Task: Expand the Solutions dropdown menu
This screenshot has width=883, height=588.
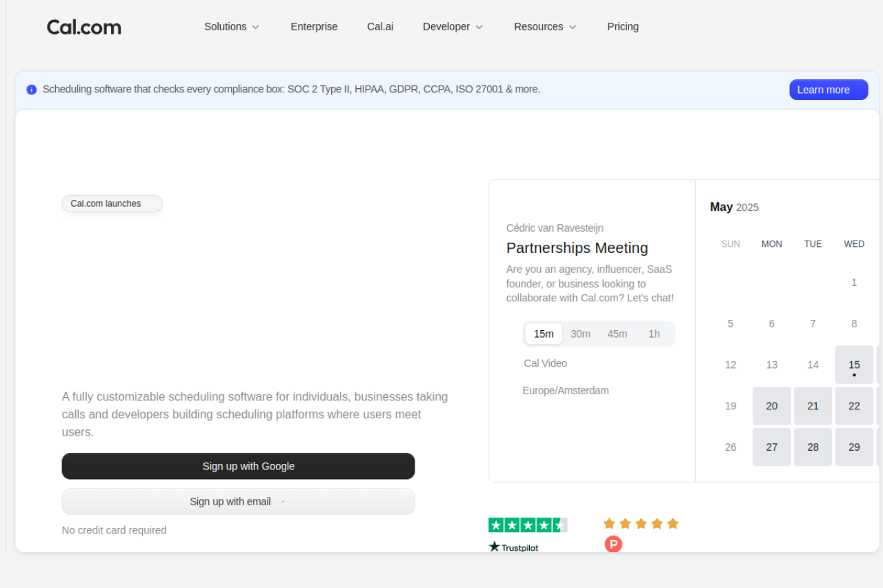Action: [232, 27]
